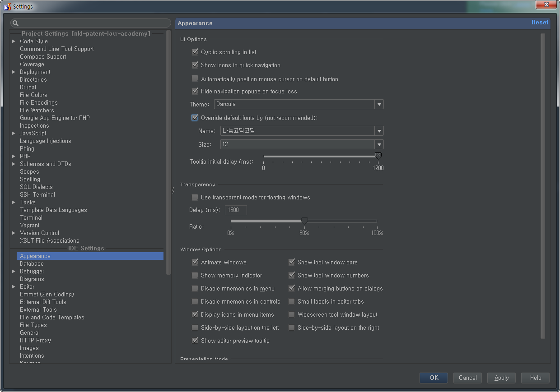Open the Theme dropdown showing Darcula
Viewport: 560px width, 392px height.
[299, 104]
